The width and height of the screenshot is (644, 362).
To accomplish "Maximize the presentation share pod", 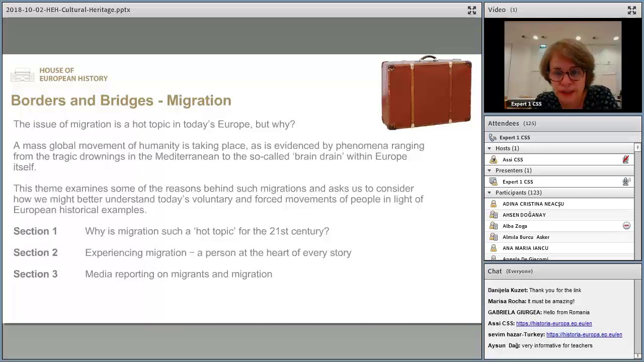I will click(x=471, y=10).
